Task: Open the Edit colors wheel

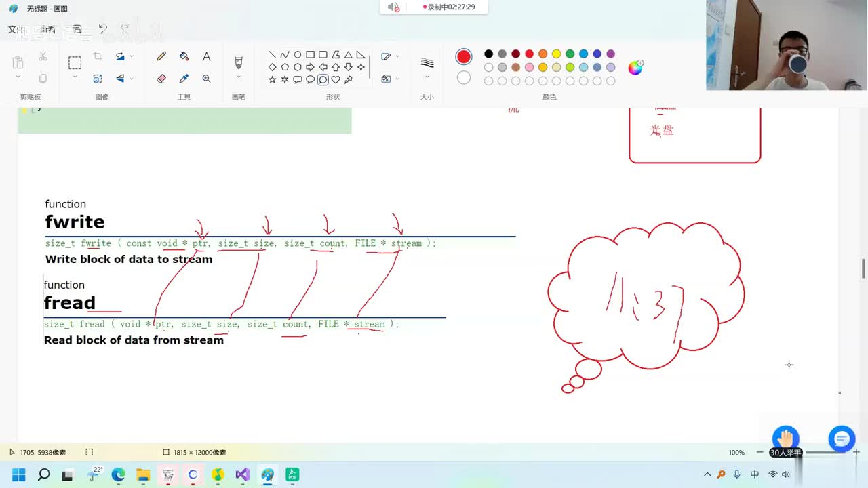Action: click(x=635, y=67)
